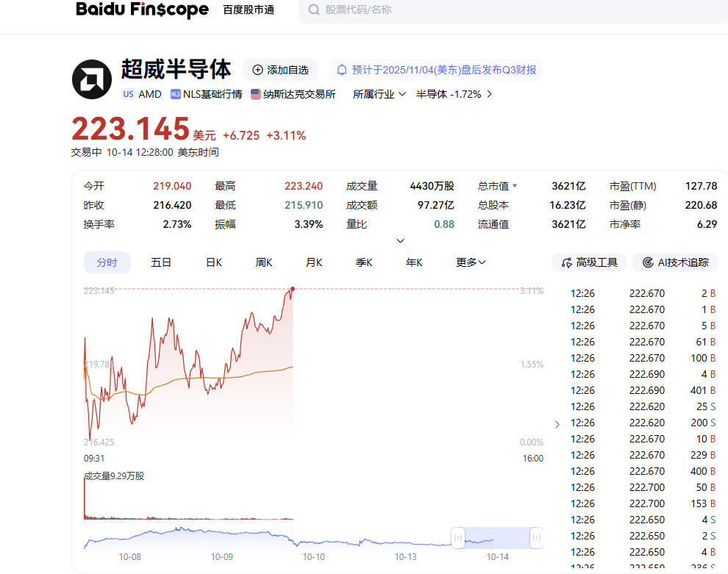Viewport: 728px width, 574px height.
Task: Click the chevron after 半导体 -1.72%
Action: pos(489,94)
